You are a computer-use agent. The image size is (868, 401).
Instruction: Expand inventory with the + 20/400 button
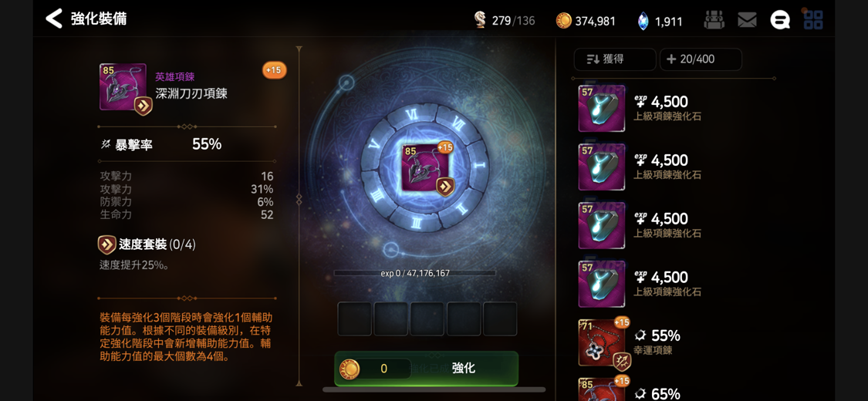pos(701,59)
